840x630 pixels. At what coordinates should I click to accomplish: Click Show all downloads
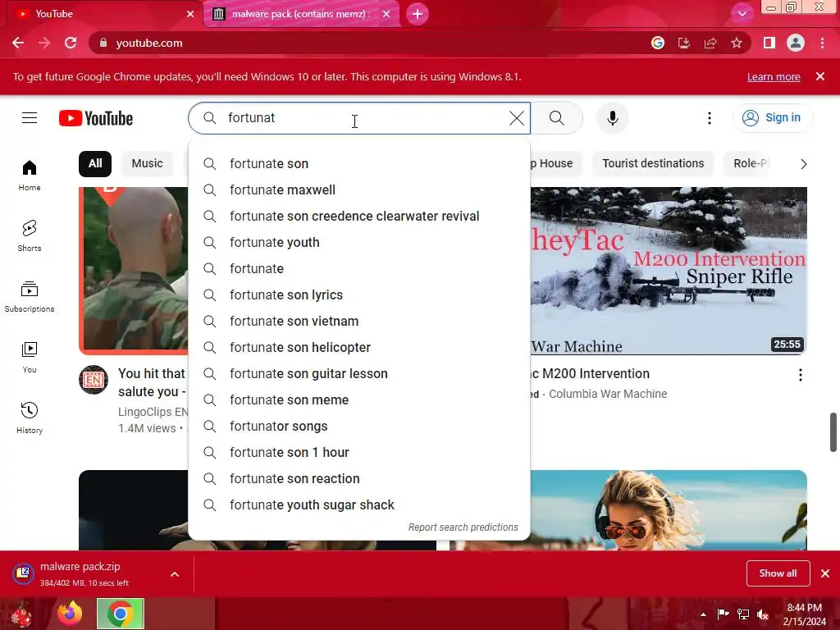coord(778,573)
